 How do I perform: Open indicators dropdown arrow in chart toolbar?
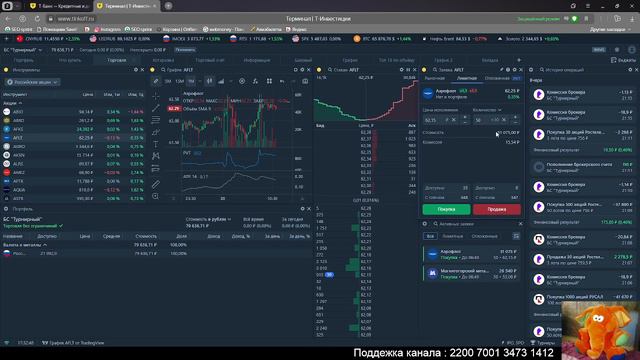point(231,81)
